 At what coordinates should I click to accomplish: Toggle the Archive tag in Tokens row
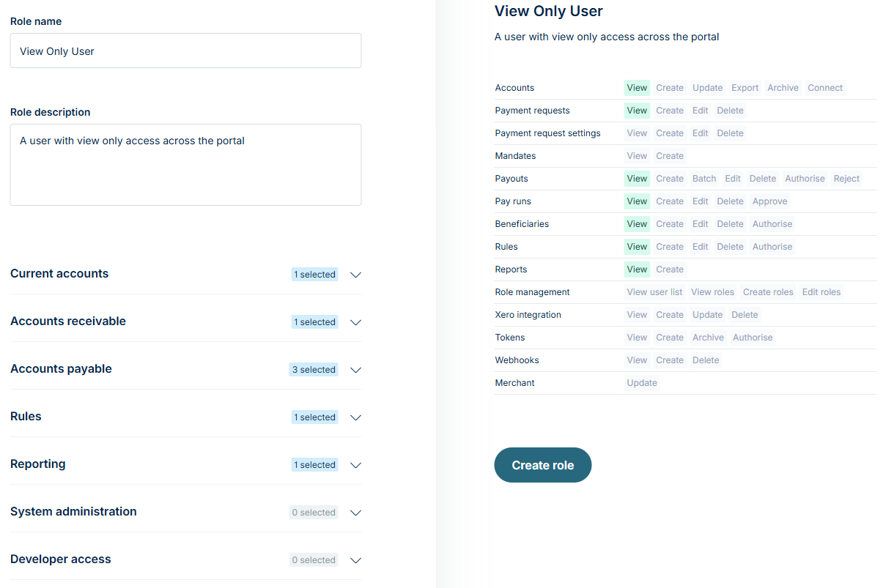click(x=708, y=338)
